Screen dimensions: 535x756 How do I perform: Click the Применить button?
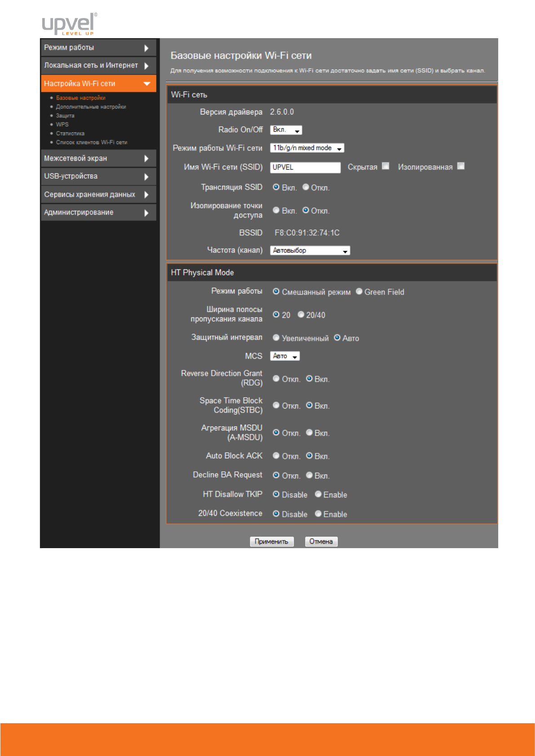point(271,541)
